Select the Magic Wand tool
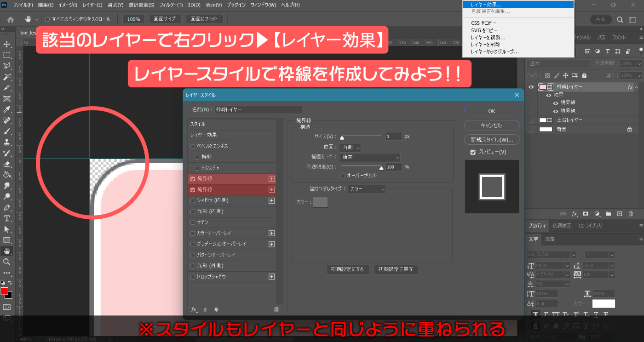Screen dimensions: 644x342 7,77
